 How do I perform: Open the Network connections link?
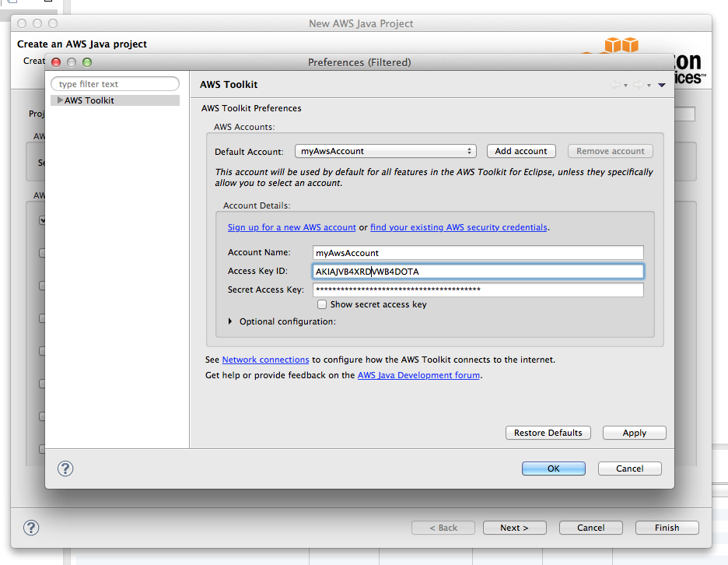click(265, 360)
